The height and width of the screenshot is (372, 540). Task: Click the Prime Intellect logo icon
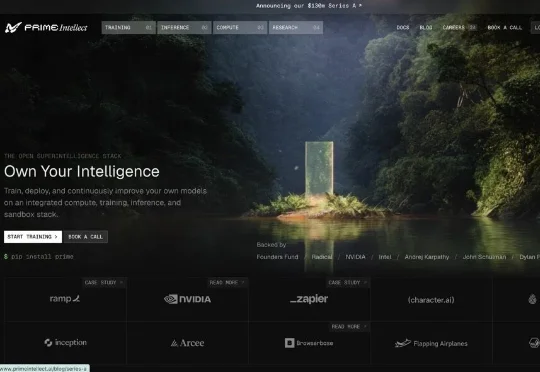13,27
